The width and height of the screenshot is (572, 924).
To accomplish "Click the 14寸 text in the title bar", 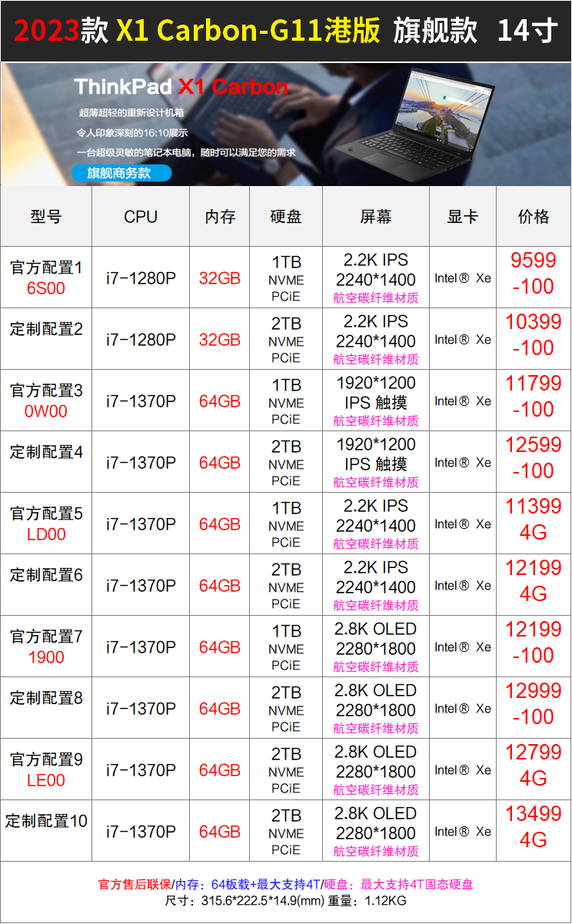I will point(527,31).
